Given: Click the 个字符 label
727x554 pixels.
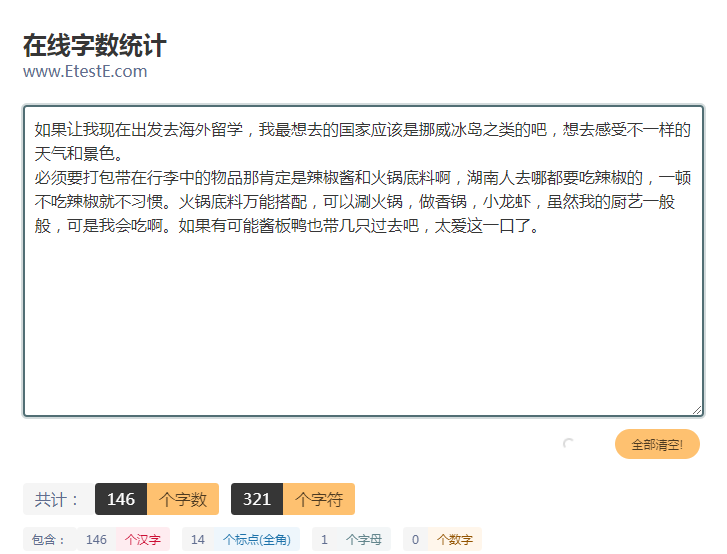Looking at the screenshot, I should [x=319, y=499].
